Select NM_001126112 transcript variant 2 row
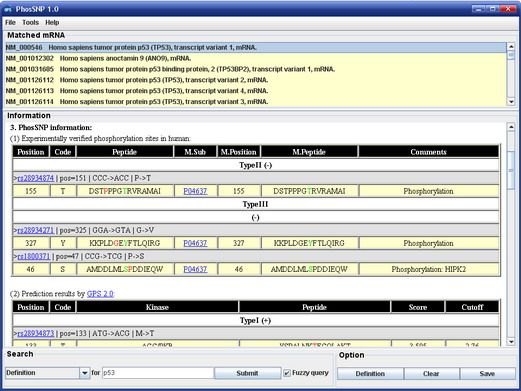 coord(255,80)
